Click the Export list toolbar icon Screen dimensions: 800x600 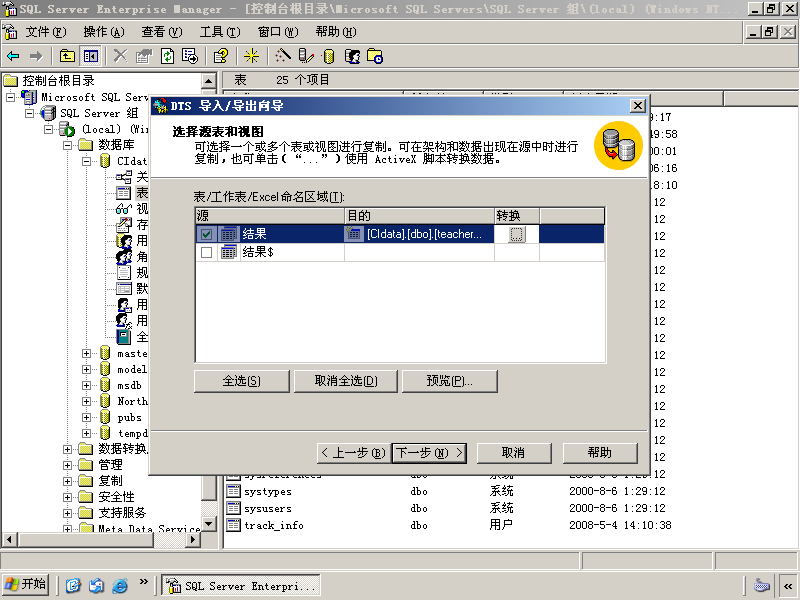point(190,56)
